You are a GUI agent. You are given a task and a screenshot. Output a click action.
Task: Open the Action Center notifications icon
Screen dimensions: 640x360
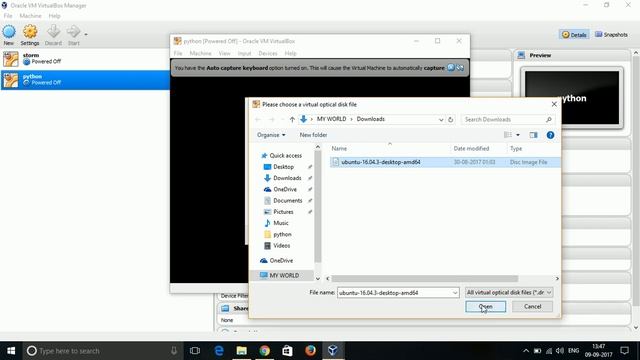(624, 351)
